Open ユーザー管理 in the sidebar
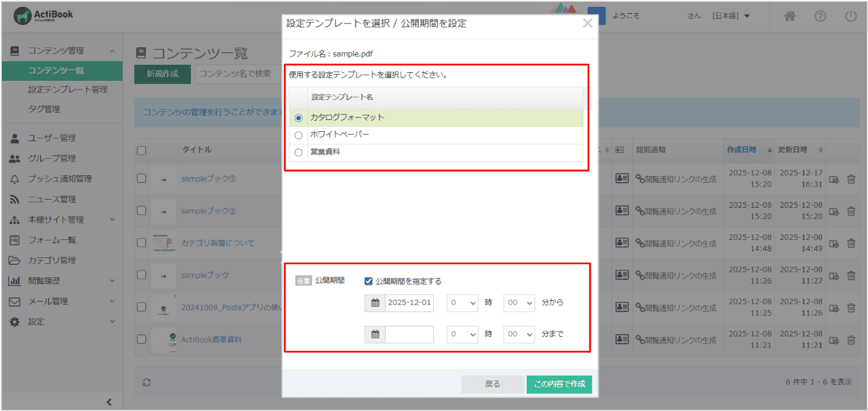The image size is (868, 411). pos(52,138)
